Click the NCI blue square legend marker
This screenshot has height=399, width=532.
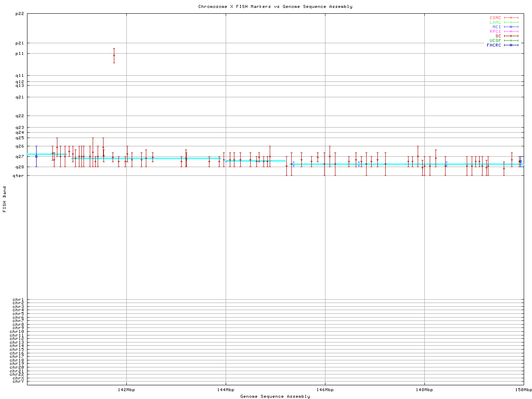pyautogui.click(x=511, y=27)
